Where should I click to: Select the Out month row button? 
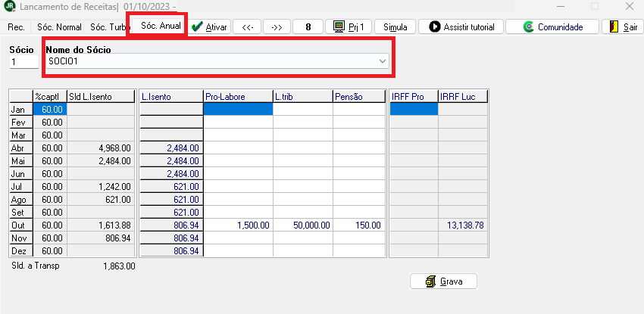pyautogui.click(x=20, y=225)
